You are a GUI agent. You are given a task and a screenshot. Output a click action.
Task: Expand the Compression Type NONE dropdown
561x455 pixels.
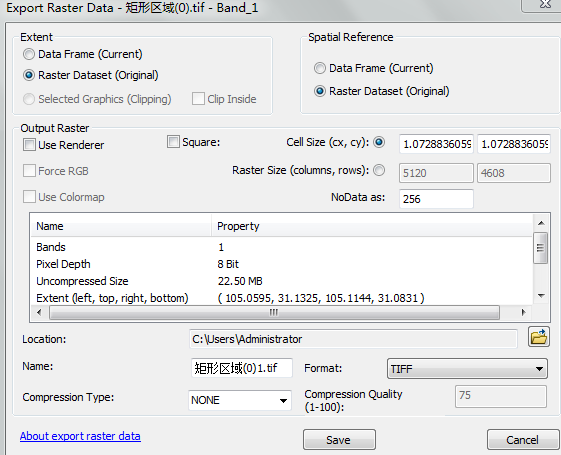point(240,400)
